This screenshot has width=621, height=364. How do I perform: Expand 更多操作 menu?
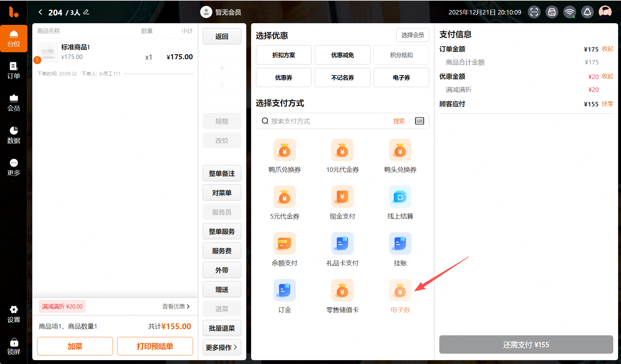coord(222,347)
